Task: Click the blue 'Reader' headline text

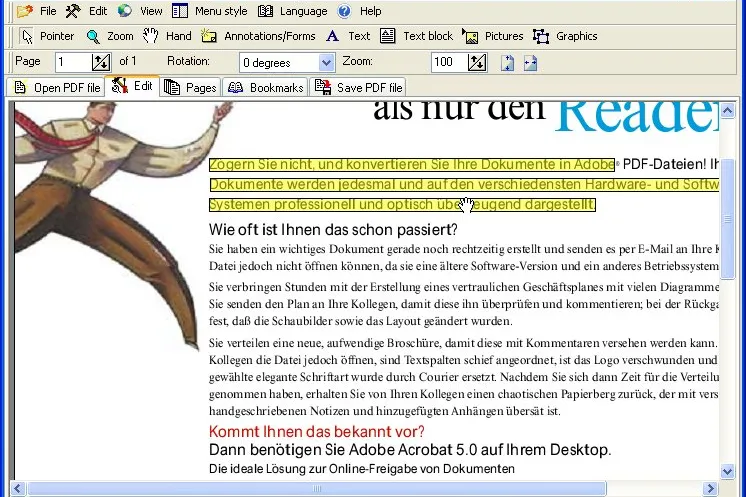Action: pos(638,117)
